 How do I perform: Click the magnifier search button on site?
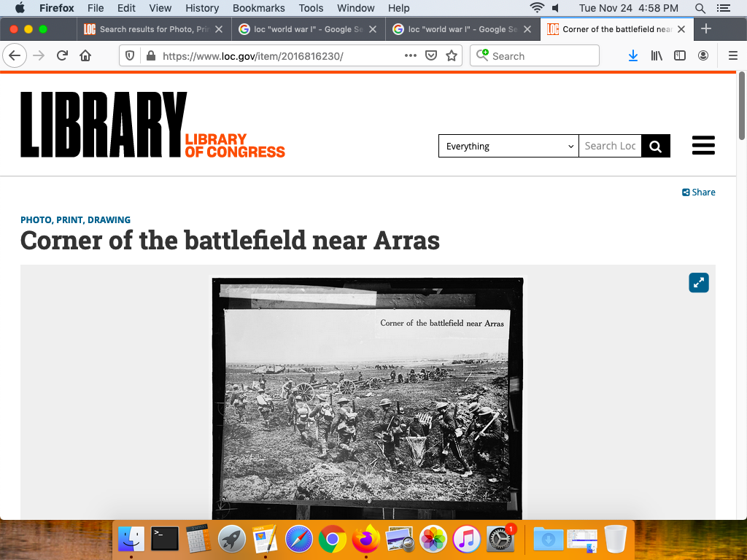pos(655,146)
